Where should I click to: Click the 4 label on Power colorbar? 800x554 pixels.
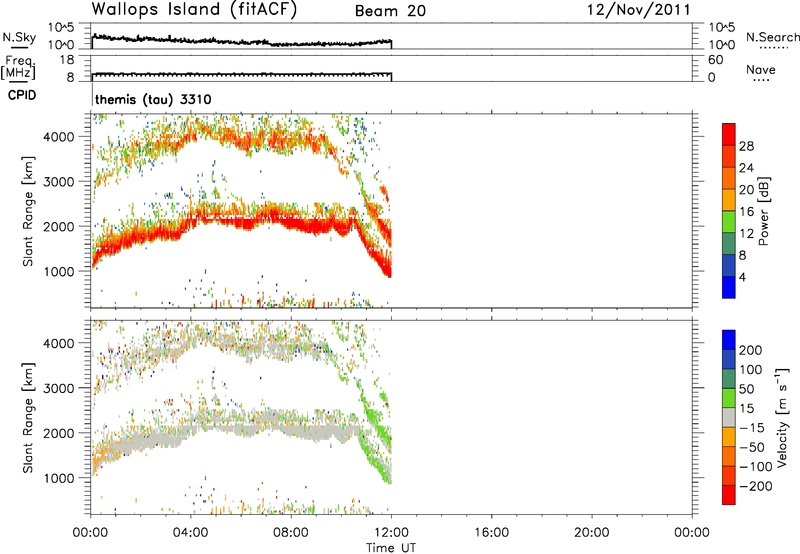click(743, 277)
